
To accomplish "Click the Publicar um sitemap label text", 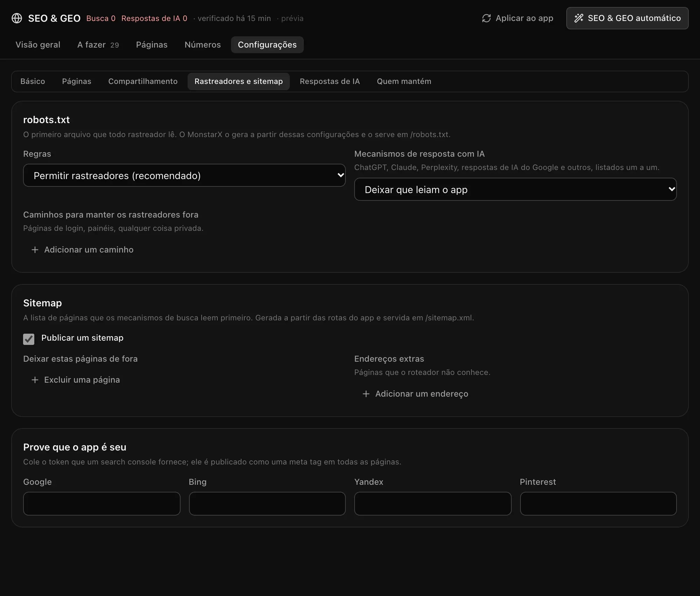I will 82,338.
